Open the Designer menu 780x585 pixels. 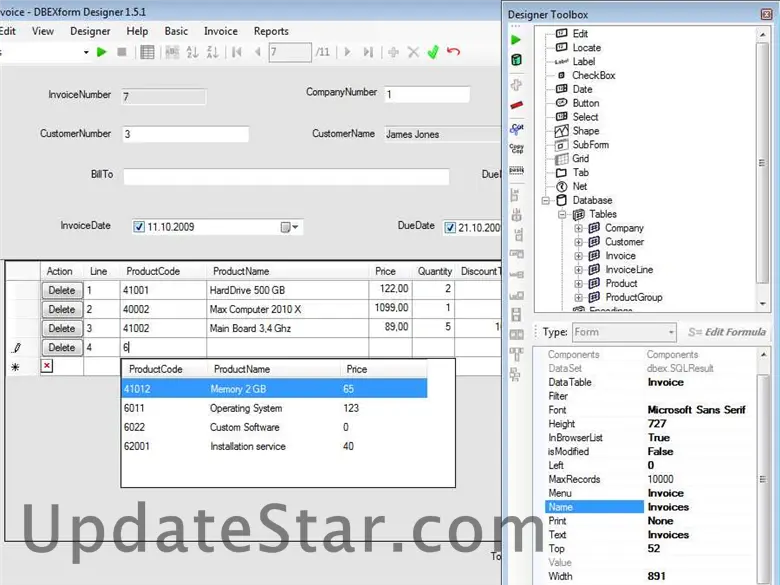pos(90,31)
